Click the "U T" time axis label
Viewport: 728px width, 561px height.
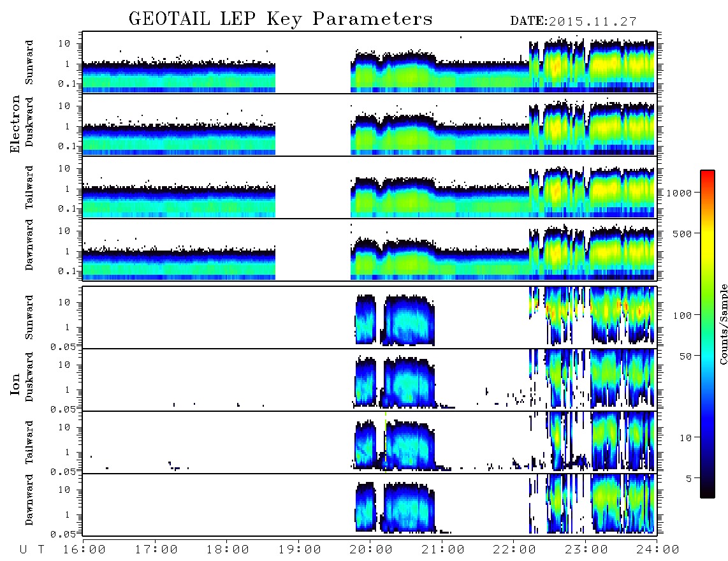pos(32,550)
